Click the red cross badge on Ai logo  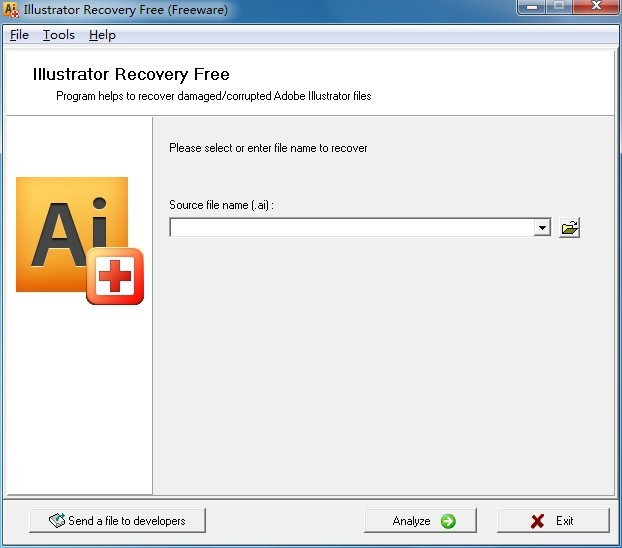point(114,275)
